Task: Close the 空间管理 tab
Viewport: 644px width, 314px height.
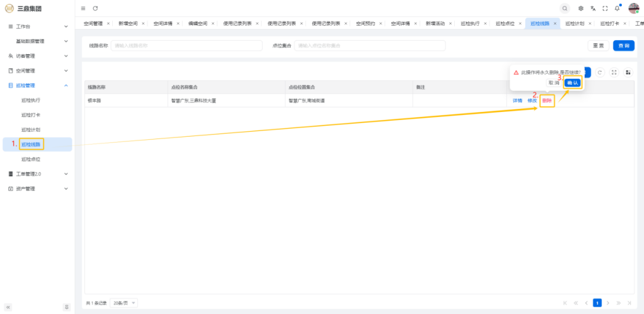Action: (x=108, y=23)
